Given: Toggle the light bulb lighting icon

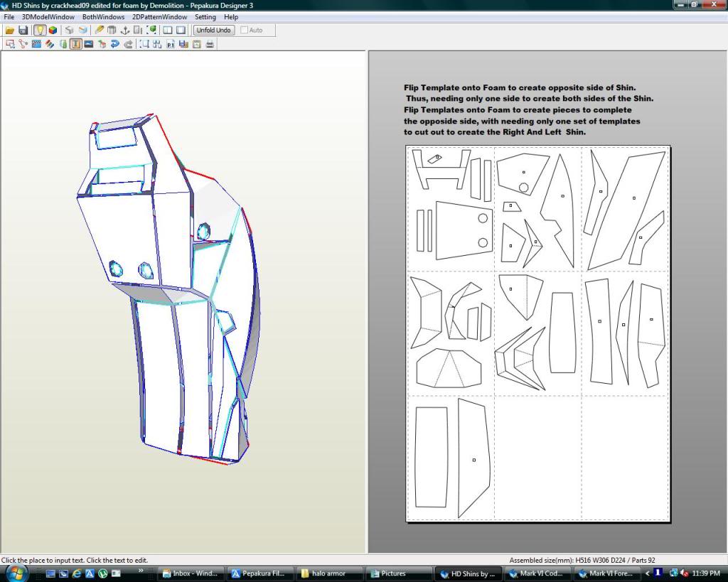Looking at the screenshot, I should click(40, 31).
